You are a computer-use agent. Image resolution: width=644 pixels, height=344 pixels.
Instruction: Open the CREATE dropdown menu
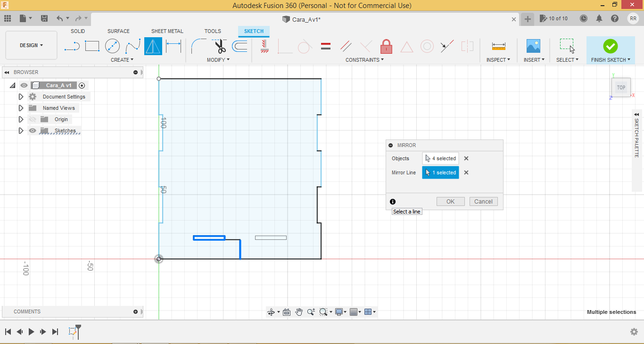click(x=122, y=60)
